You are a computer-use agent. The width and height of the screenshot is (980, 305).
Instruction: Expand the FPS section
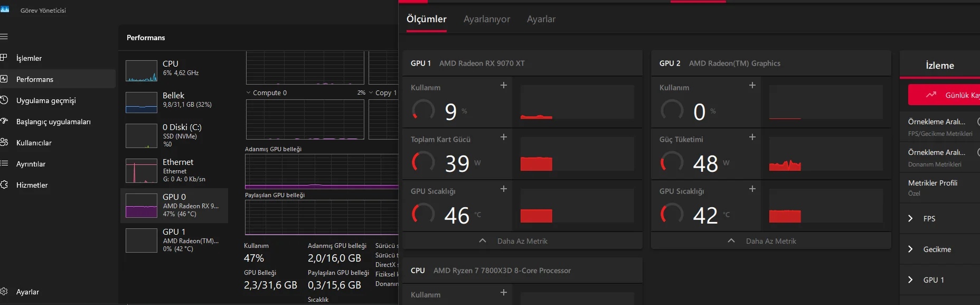[910, 218]
